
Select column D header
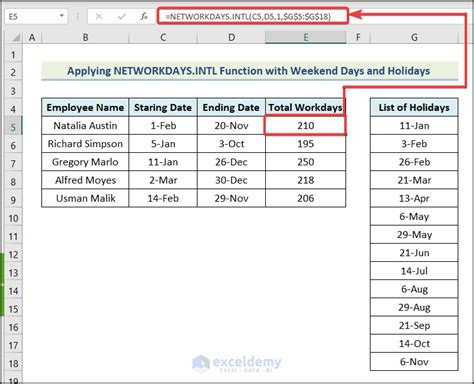tap(231, 37)
